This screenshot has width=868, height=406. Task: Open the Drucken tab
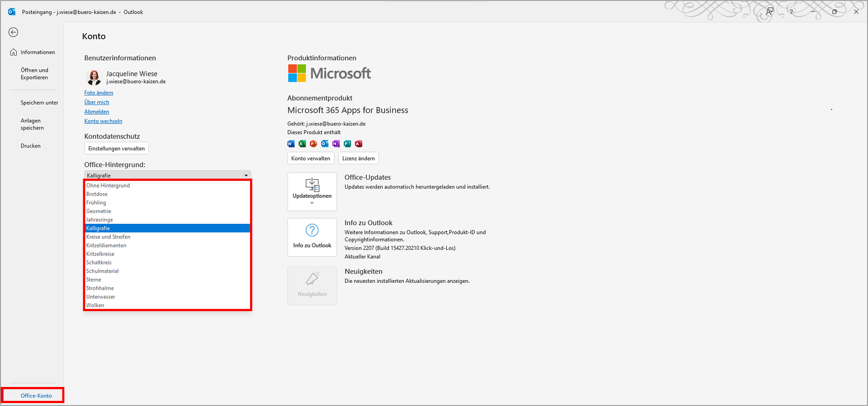click(x=32, y=146)
